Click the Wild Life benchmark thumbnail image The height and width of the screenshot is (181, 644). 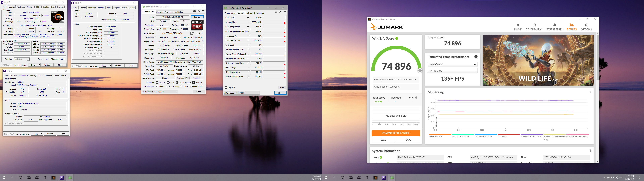[538, 60]
